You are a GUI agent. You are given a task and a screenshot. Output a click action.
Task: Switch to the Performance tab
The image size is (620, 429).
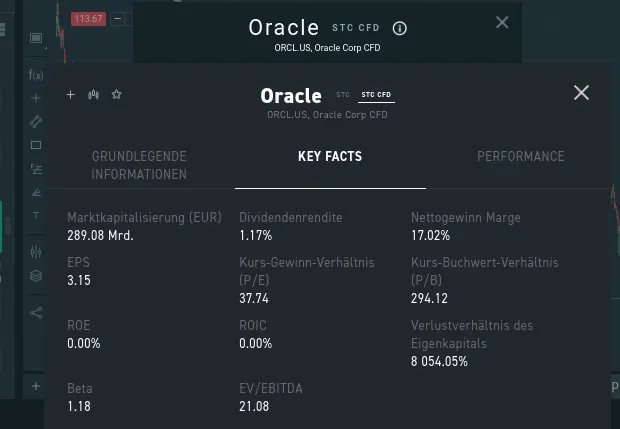pos(520,157)
